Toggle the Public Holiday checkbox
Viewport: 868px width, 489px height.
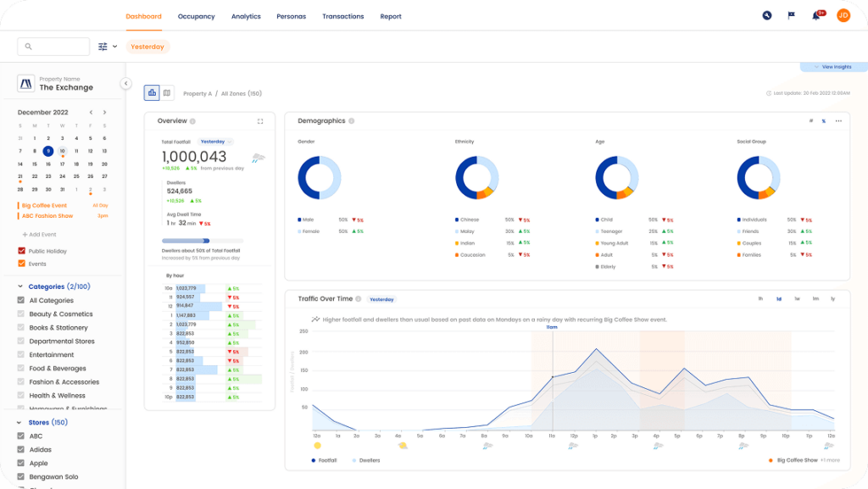(x=21, y=251)
